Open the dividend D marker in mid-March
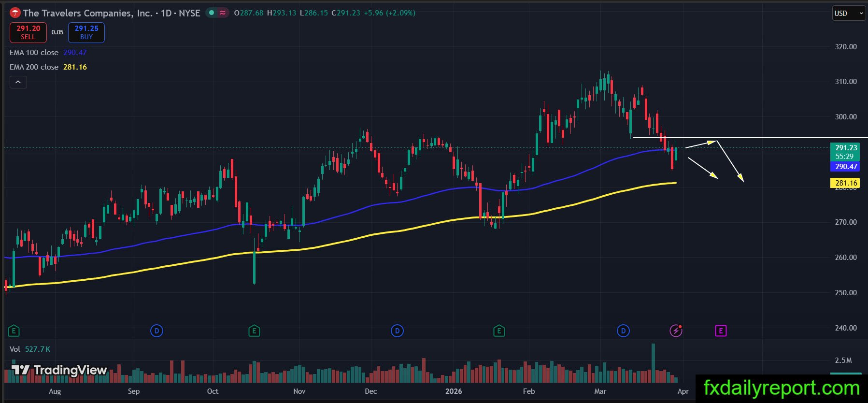 (623, 331)
